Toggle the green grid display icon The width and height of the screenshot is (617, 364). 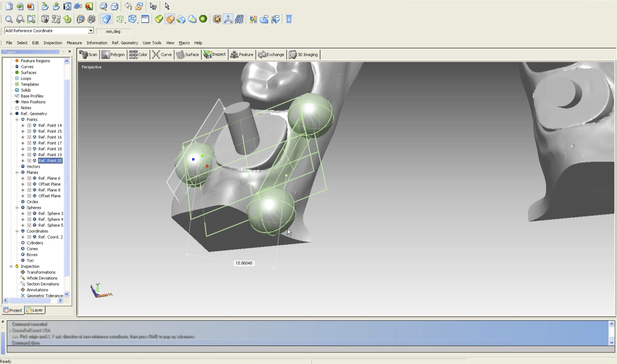click(120, 19)
